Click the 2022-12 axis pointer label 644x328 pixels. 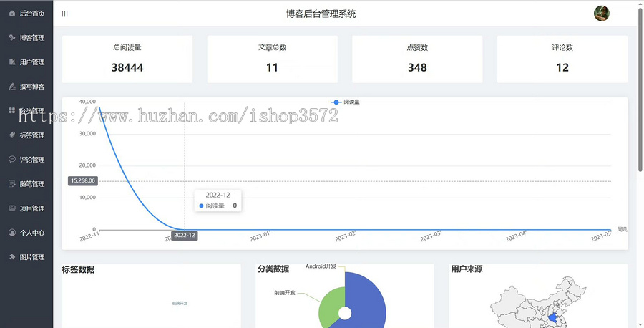185,236
